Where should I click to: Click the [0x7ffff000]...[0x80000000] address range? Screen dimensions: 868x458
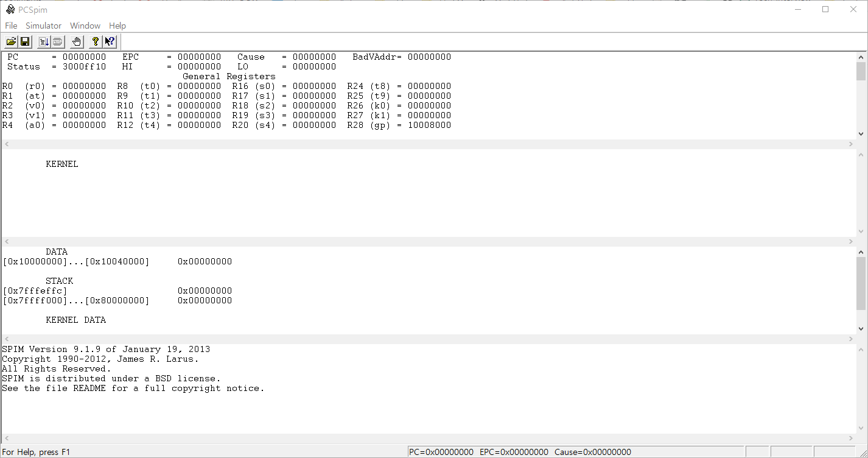coord(76,300)
